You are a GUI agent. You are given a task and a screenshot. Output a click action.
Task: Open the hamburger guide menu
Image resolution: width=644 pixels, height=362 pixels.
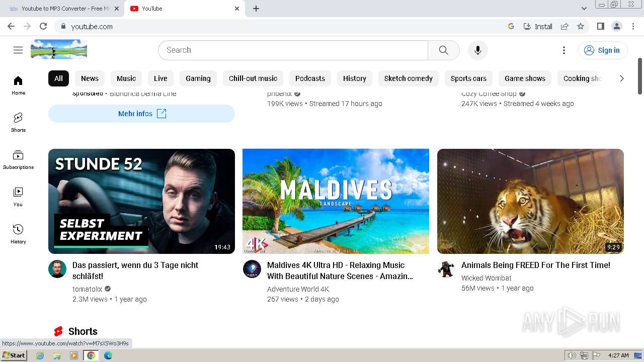[x=18, y=50]
